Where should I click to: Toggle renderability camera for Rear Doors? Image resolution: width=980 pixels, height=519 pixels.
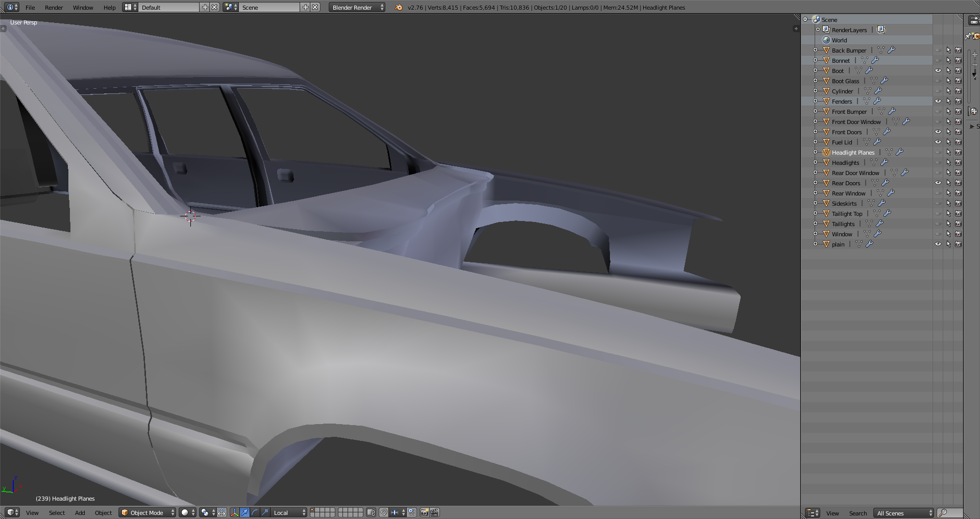click(x=958, y=183)
